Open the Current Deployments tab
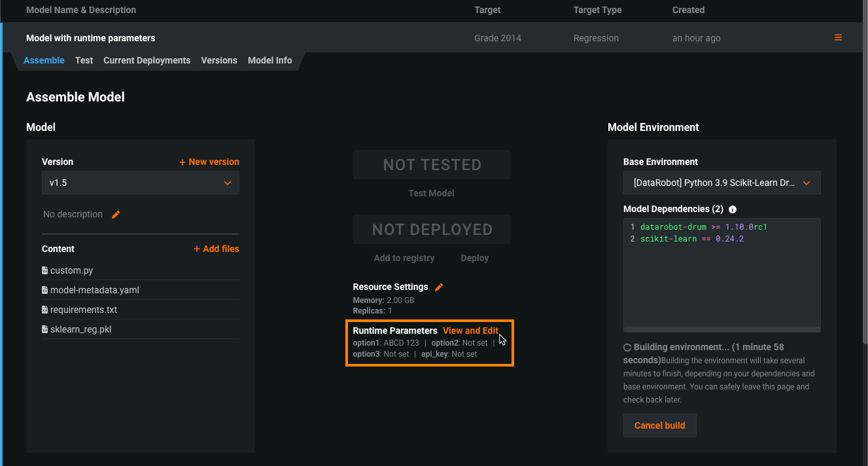868x466 pixels. click(x=147, y=60)
